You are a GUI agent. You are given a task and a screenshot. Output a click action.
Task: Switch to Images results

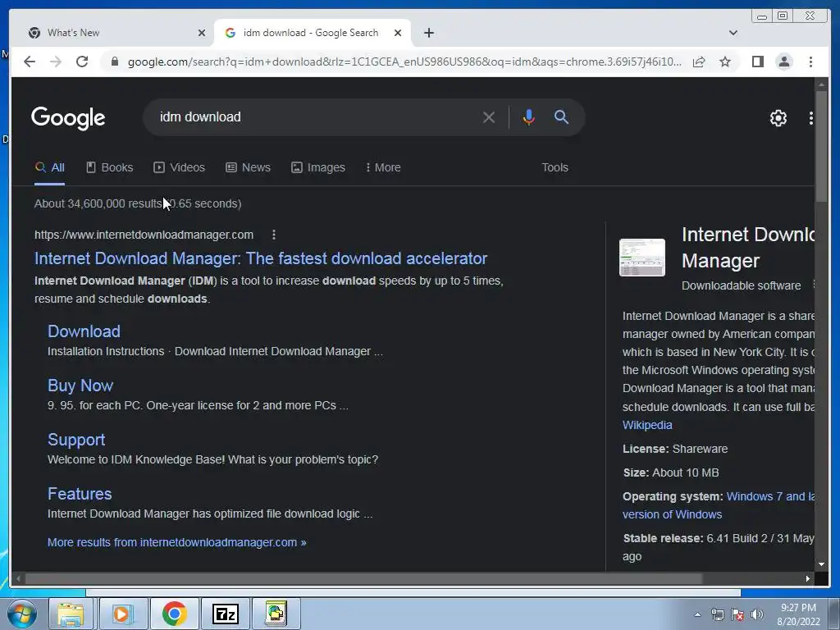318,167
